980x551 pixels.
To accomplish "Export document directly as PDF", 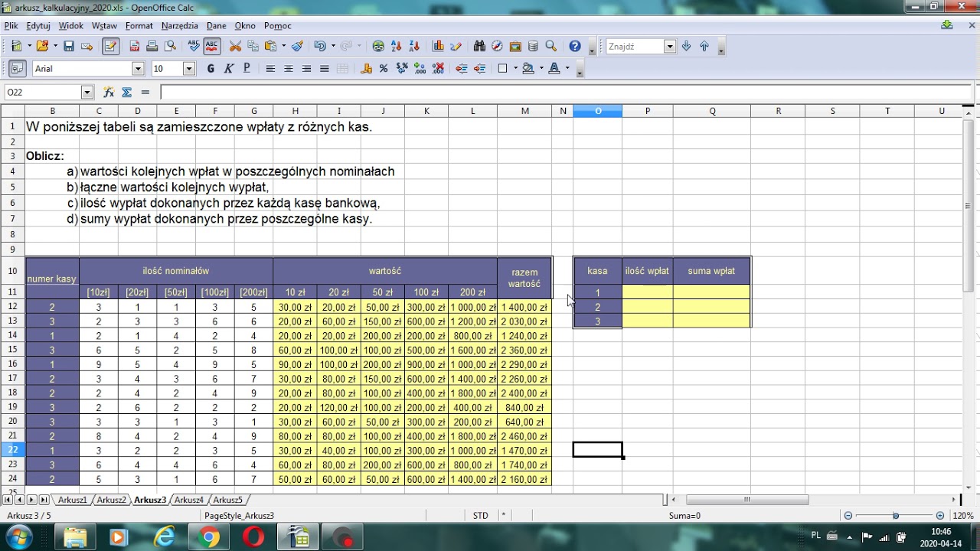I will tap(135, 46).
